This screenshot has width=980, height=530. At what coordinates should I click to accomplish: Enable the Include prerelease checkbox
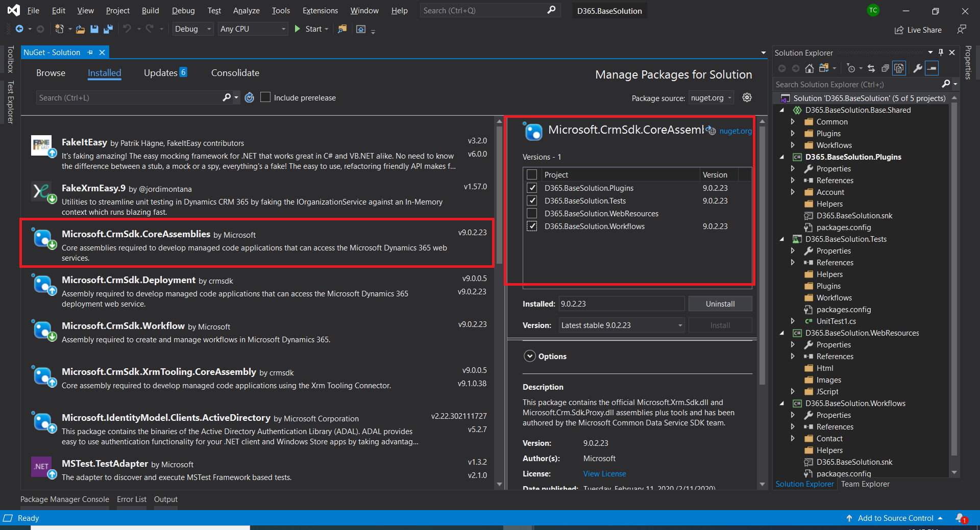[265, 97]
